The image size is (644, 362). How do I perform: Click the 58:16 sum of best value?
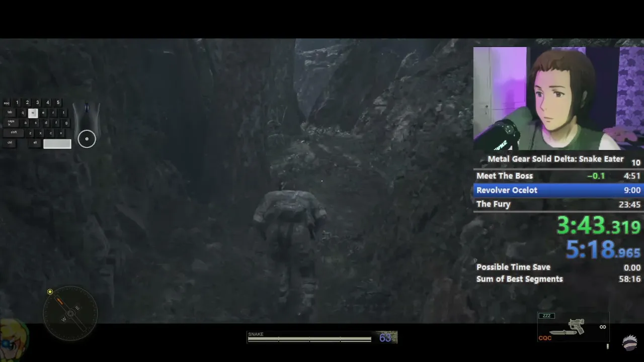pyautogui.click(x=630, y=279)
